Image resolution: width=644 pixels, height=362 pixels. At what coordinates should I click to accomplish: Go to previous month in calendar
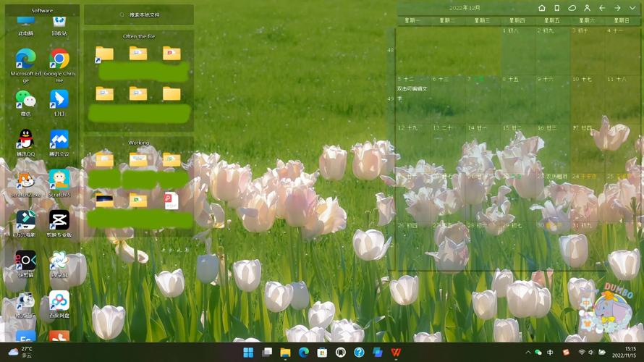[x=602, y=8]
